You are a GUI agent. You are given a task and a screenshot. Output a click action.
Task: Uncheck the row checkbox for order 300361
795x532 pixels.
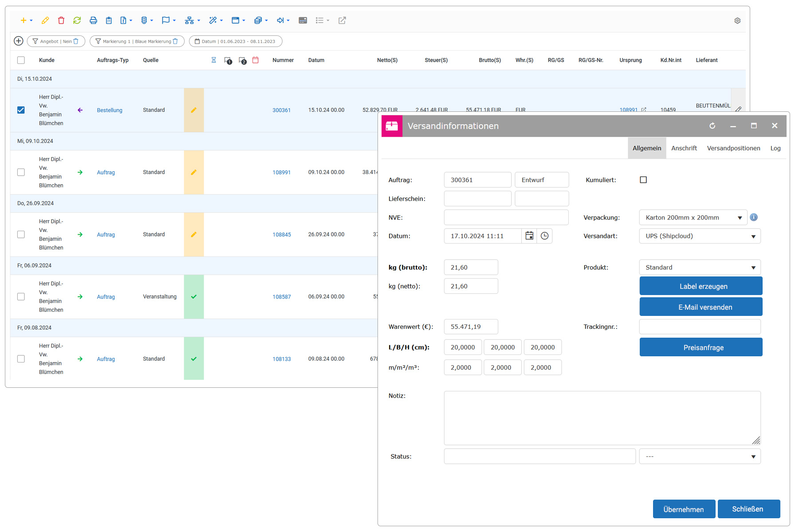(x=21, y=110)
